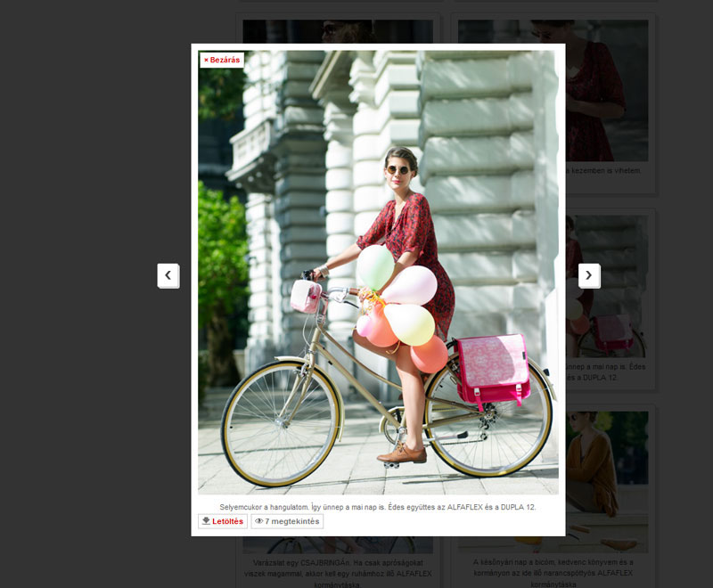Advance to the next photo with the right chevron
713x588 pixels.
(588, 275)
